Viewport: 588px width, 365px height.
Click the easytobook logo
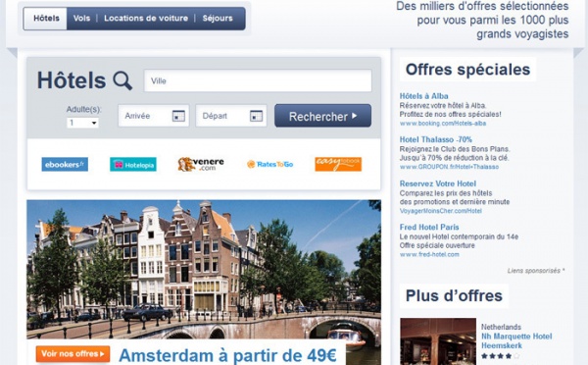click(x=338, y=164)
